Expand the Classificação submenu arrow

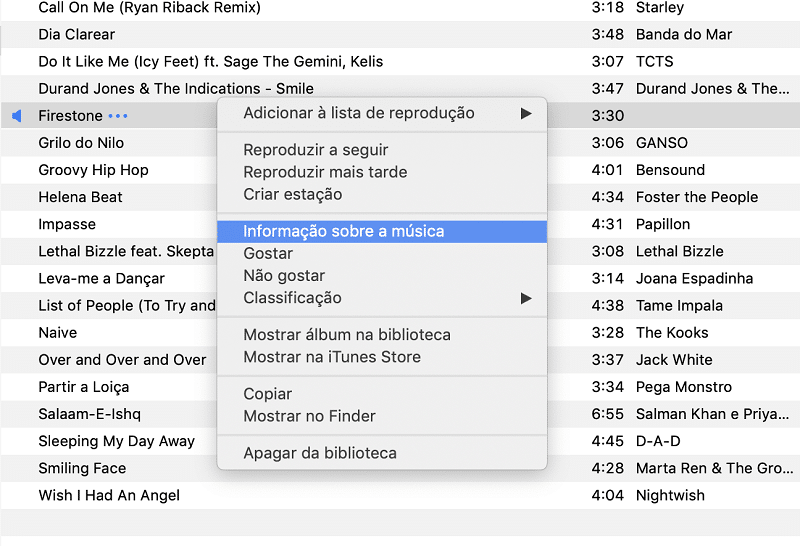(x=526, y=298)
